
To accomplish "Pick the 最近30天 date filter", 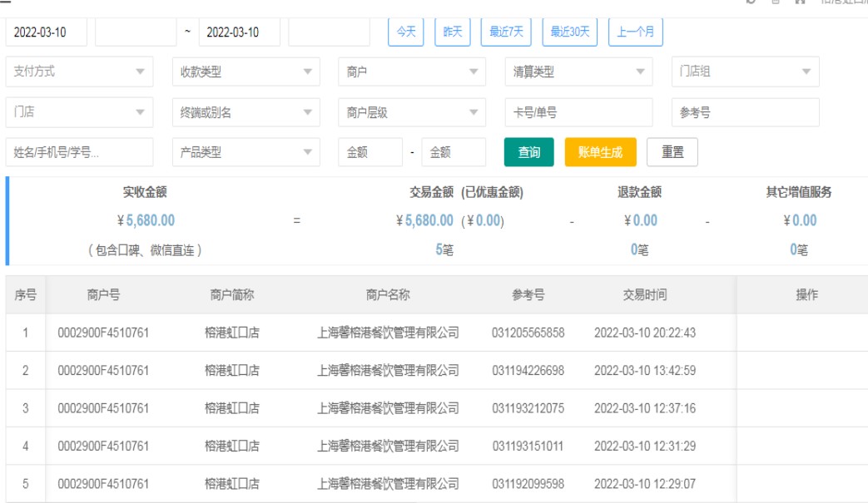I will tap(570, 32).
